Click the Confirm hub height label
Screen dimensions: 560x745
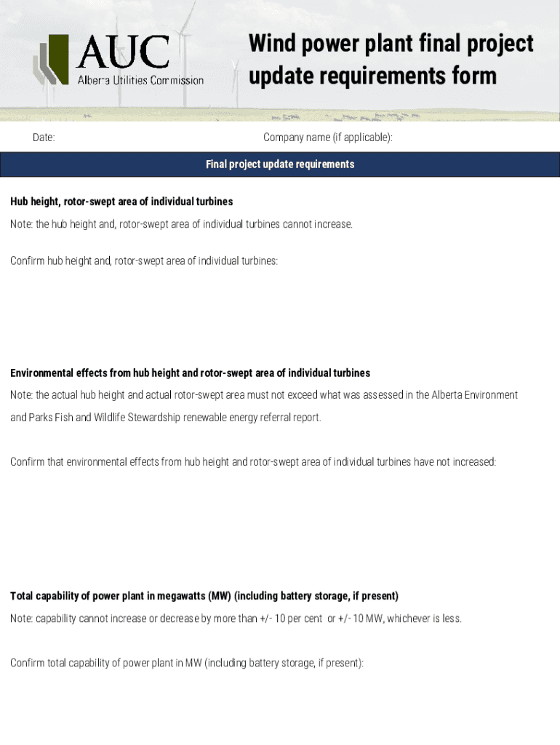tap(143, 260)
